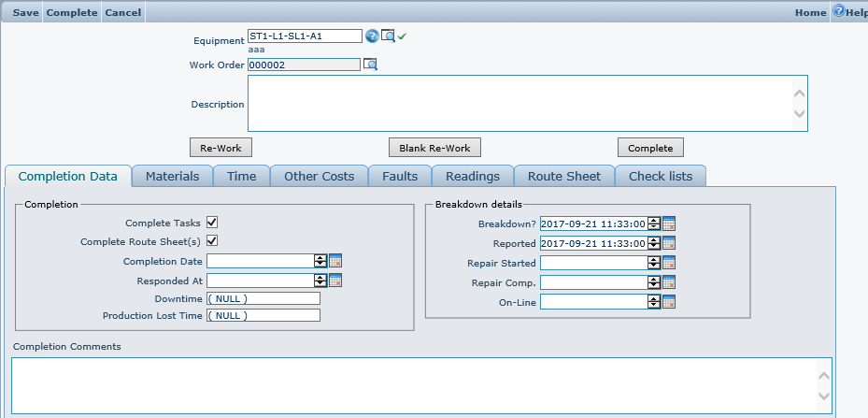Click the Completion Date spinner arrows

click(320, 261)
